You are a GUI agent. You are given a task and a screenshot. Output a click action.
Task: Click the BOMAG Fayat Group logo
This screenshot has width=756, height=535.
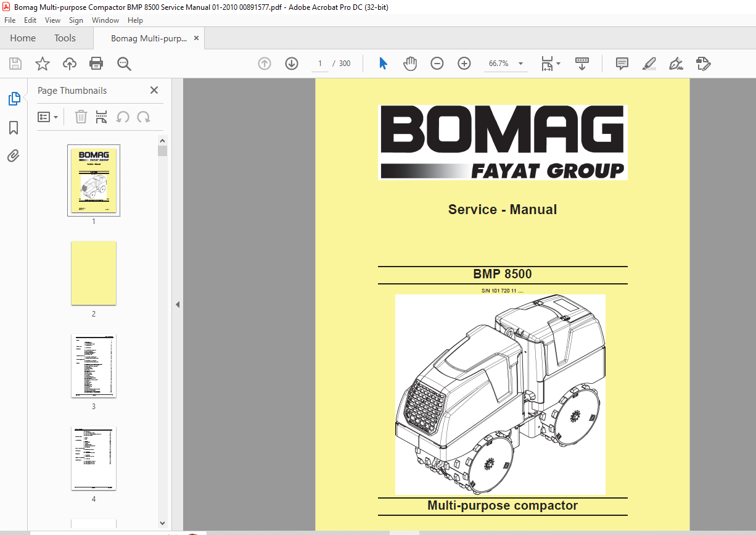point(503,143)
